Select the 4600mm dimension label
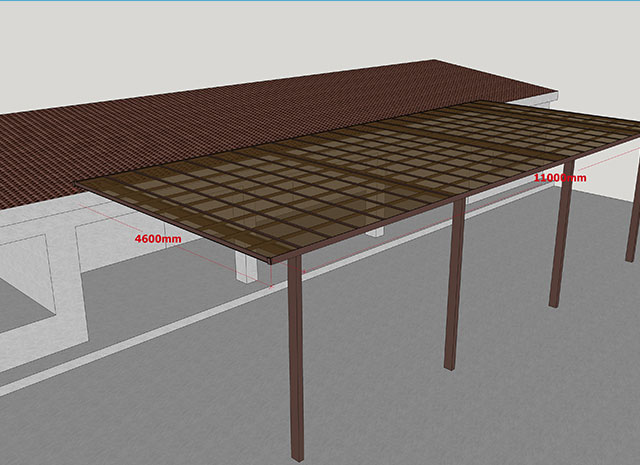640x465 pixels. pos(158,240)
